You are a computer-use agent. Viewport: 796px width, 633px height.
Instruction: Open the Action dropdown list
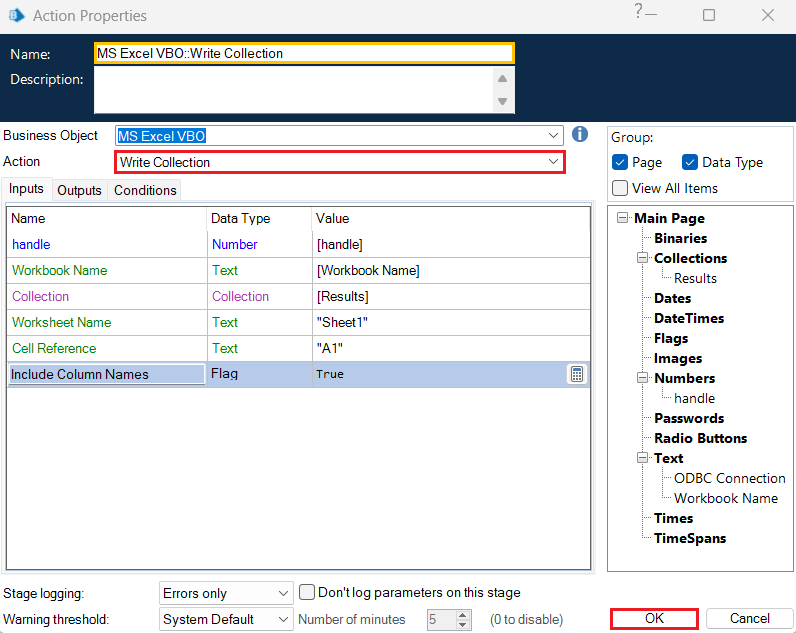coord(553,162)
